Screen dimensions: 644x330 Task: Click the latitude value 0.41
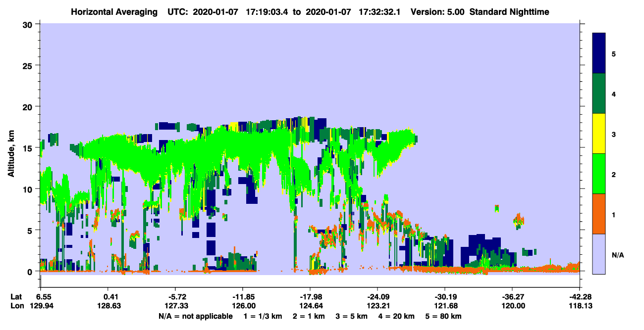tap(110, 297)
